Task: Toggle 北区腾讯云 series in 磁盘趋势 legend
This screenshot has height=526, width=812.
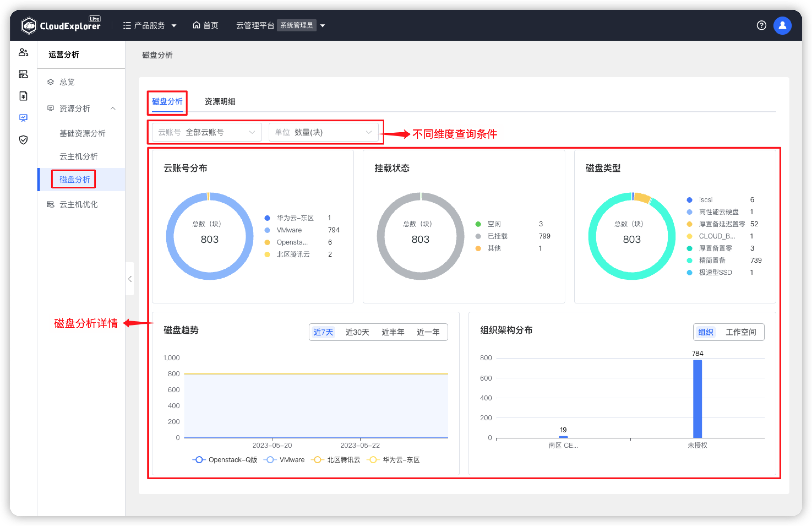Action: [335, 460]
